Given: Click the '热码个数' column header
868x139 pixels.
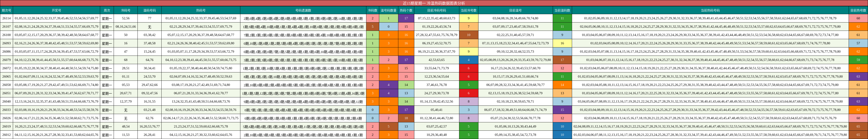Looking at the screenshot, I should pos(406,10).
